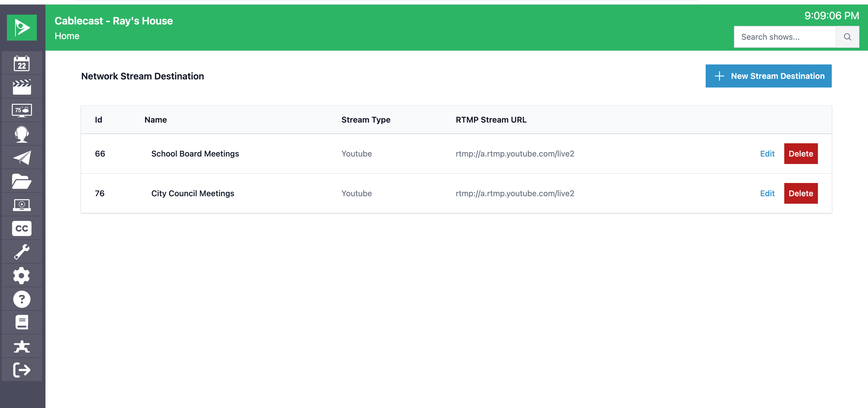Delete School Board Meetings destination
The width and height of the screenshot is (868, 408).
[x=801, y=154]
